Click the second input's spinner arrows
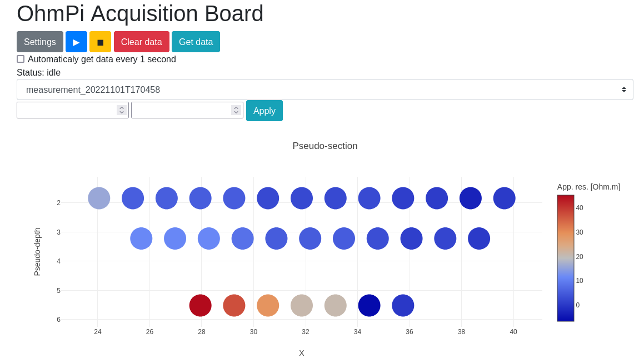 [x=236, y=110]
